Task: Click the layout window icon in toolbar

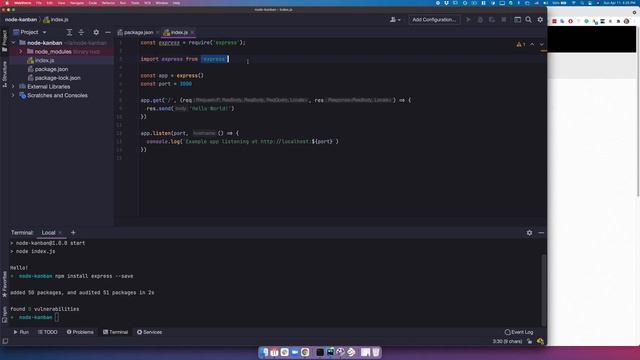Action: [517, 20]
